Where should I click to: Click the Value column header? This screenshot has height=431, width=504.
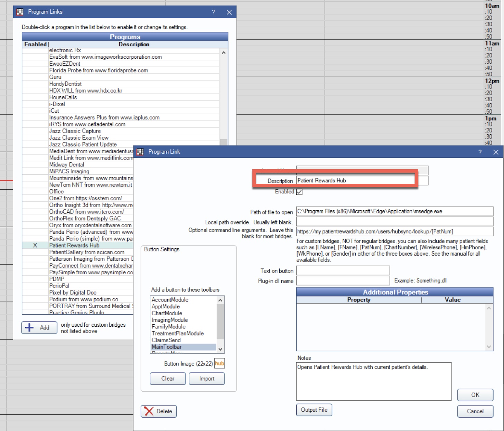453,300
